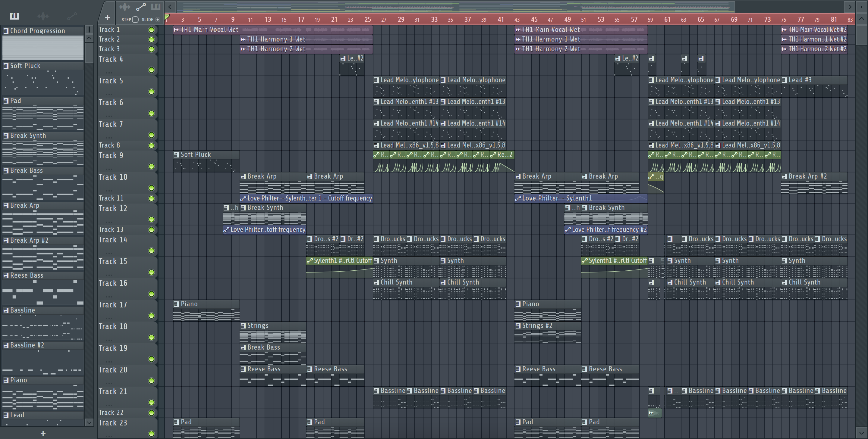
Task: Click the left arrow of the playlist overview
Action: [x=170, y=6]
